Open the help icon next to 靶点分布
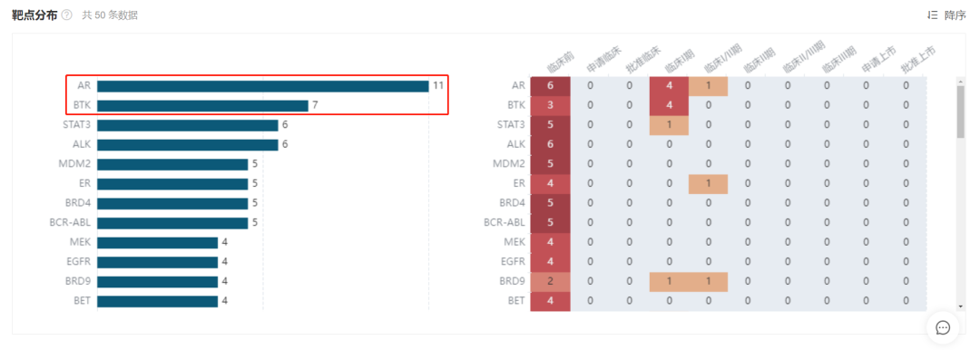 coord(67,15)
